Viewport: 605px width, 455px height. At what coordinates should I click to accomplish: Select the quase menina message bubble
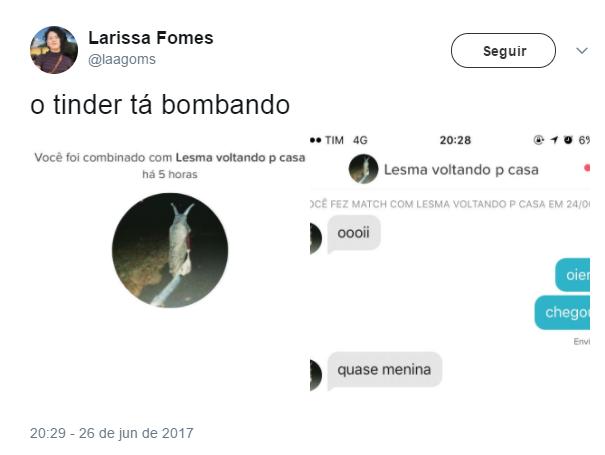click(384, 370)
